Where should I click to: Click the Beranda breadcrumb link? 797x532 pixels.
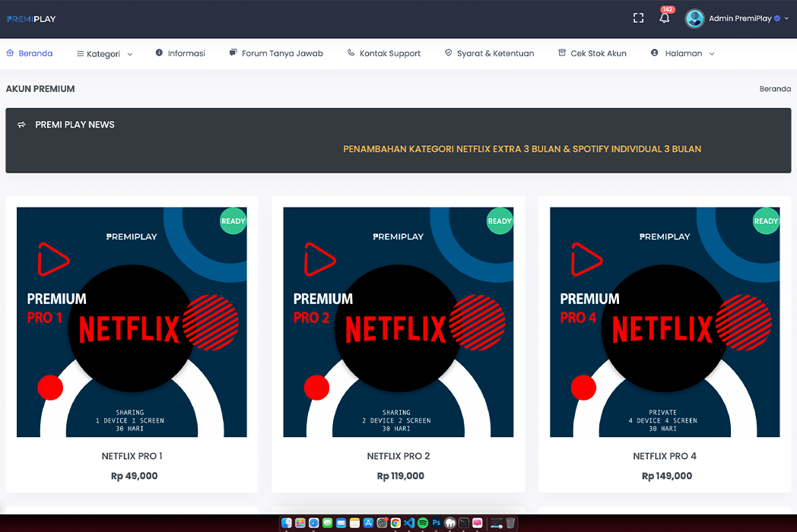775,89
